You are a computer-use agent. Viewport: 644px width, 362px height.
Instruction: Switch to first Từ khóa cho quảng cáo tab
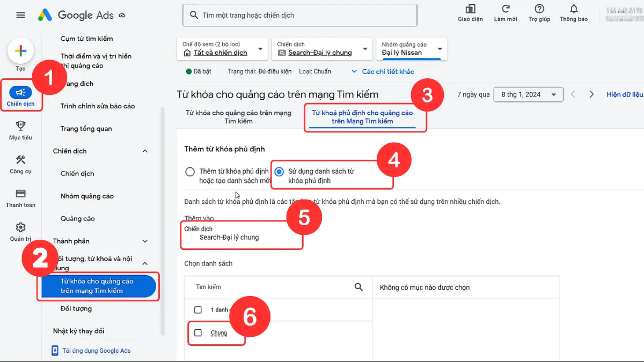pos(238,117)
